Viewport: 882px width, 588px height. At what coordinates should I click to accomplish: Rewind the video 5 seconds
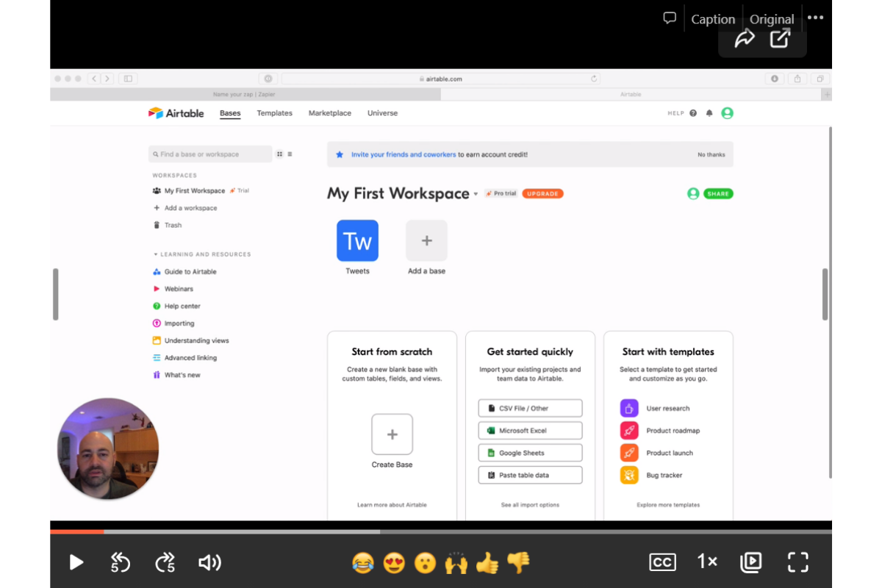pos(120,562)
